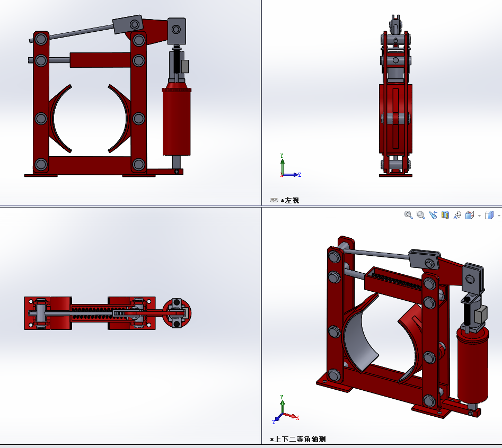Image resolution: width=502 pixels, height=448 pixels.
Task: Return to the Previous View
Action: (433, 215)
